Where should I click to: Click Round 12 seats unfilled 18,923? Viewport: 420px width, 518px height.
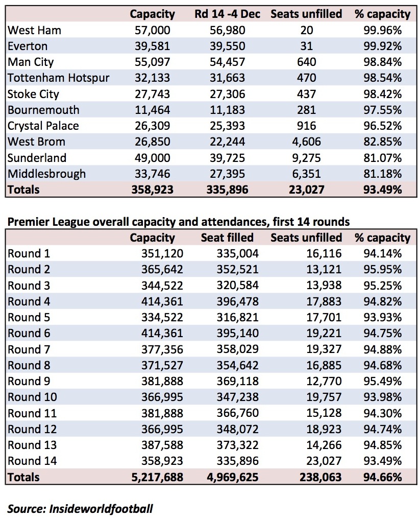[324, 429]
